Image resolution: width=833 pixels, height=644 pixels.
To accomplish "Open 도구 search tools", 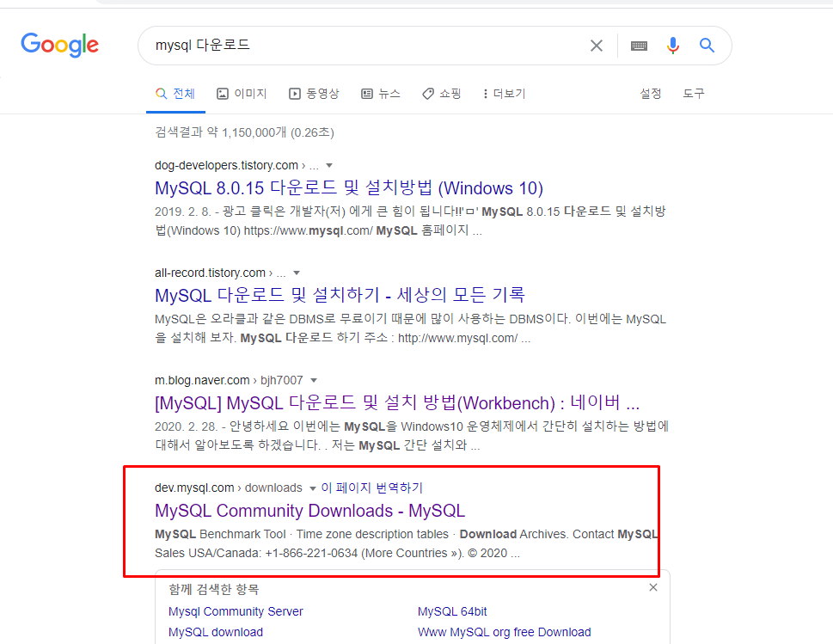I will click(693, 94).
